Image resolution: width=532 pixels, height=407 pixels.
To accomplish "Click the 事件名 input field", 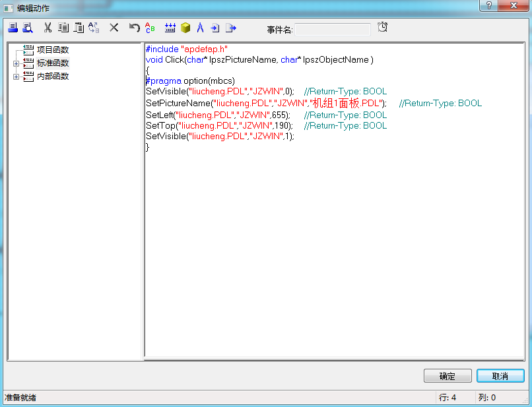I will pos(333,30).
